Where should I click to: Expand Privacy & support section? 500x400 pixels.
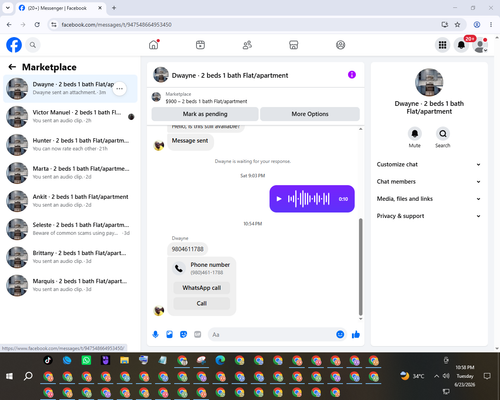[x=429, y=216]
